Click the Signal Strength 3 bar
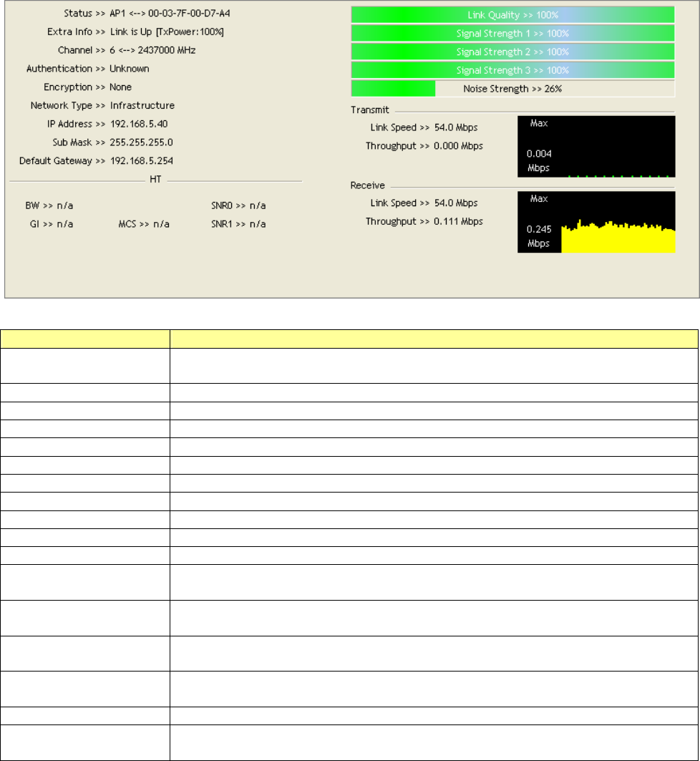The image size is (700, 761). point(512,70)
